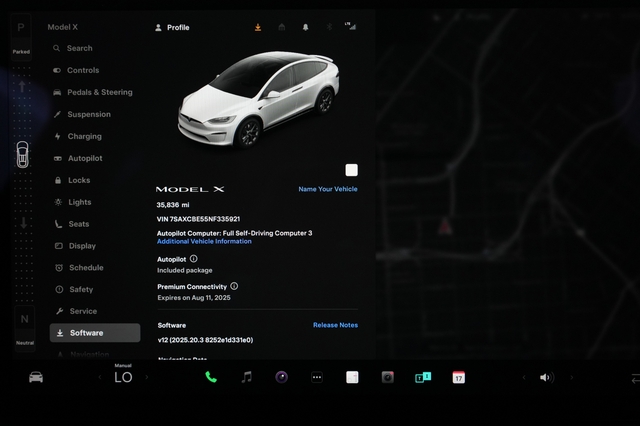640x426 pixels.
Task: Open the teal messages app icon
Action: tap(423, 377)
